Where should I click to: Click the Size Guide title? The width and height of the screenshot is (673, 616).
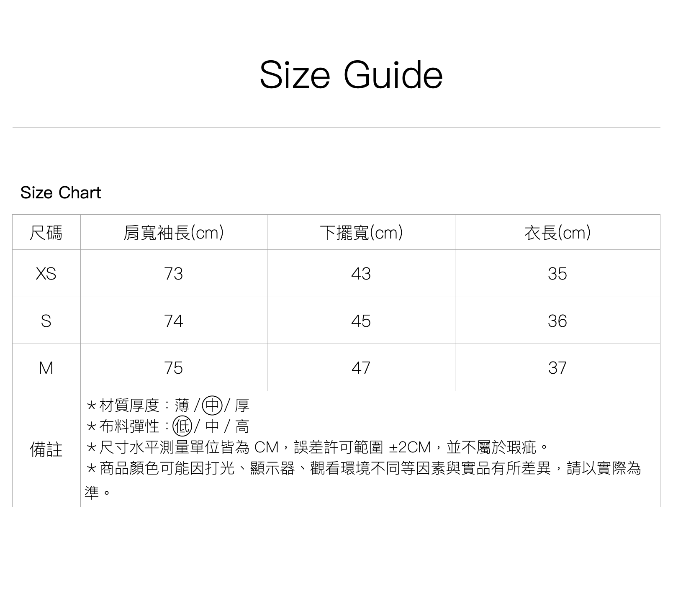[351, 75]
